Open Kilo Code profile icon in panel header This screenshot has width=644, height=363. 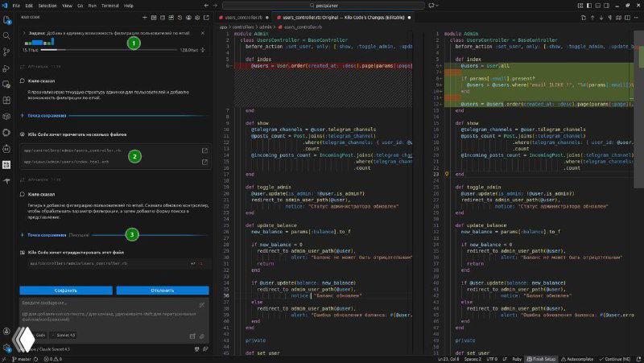(188, 18)
